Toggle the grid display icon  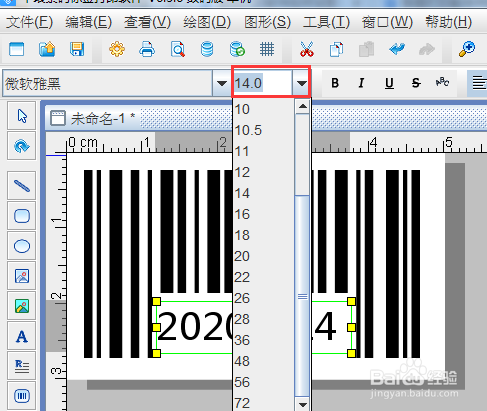pyautogui.click(x=267, y=49)
